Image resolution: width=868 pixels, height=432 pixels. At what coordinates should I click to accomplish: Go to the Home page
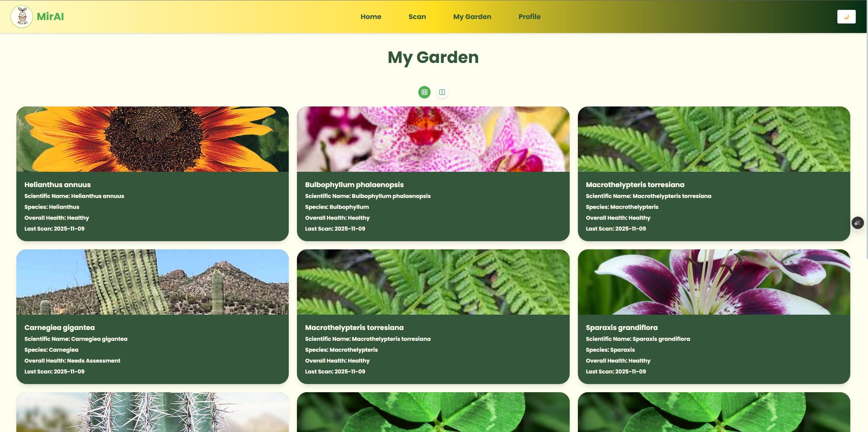pos(371,17)
